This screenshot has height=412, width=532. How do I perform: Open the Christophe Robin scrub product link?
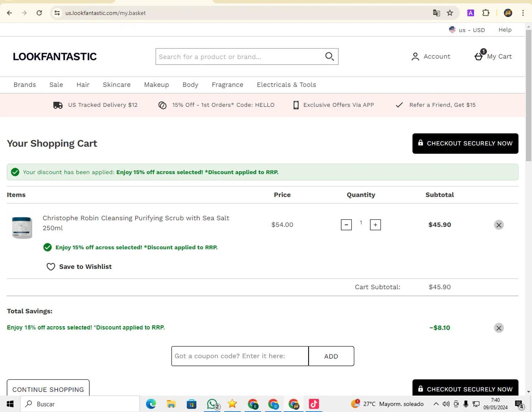136,223
